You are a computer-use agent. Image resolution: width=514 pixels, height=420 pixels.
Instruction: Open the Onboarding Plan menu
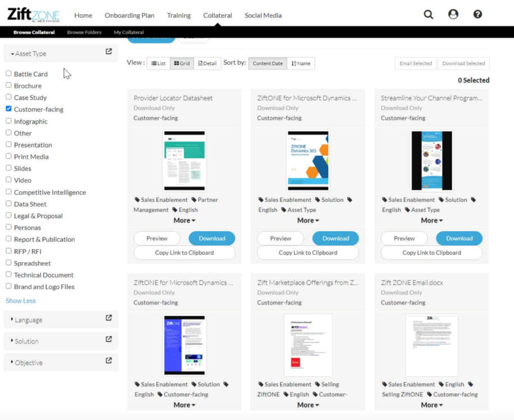click(x=130, y=16)
